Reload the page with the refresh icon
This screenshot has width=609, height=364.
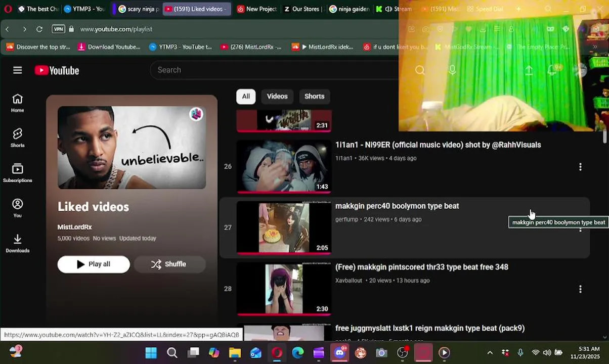click(x=39, y=29)
